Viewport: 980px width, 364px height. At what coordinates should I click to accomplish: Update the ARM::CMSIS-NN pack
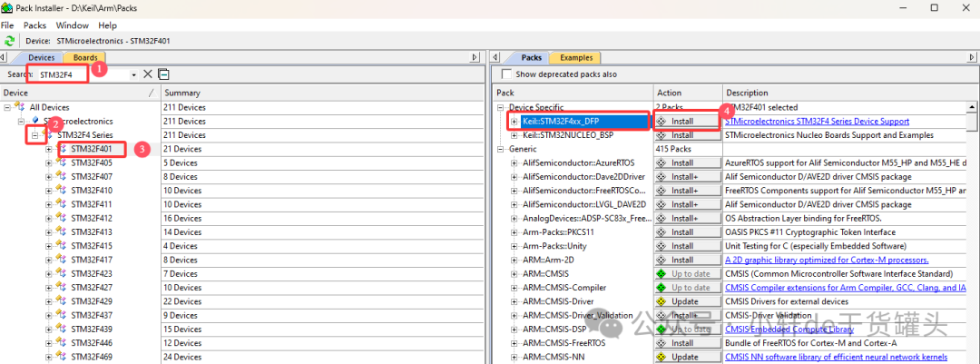coord(689,357)
